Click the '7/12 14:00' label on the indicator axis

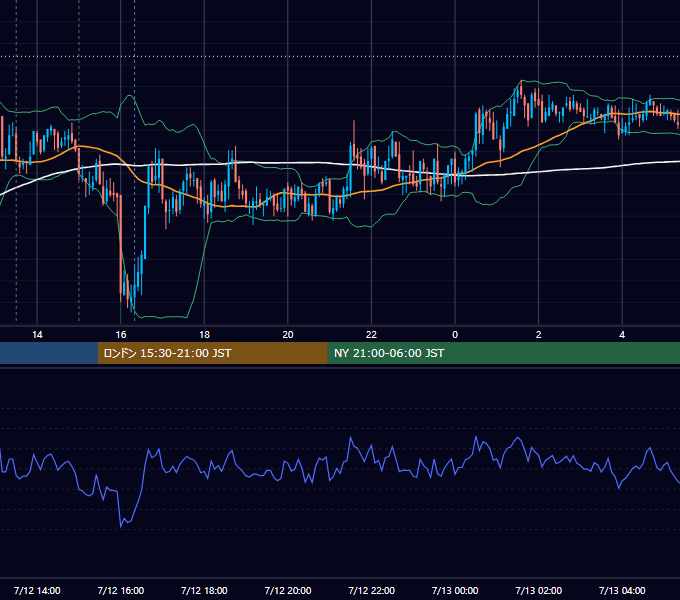[x=37, y=590]
